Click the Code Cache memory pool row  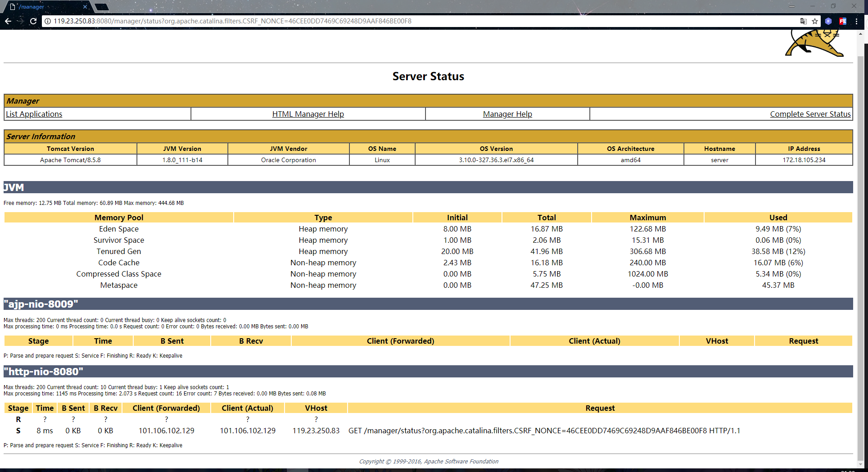428,263
